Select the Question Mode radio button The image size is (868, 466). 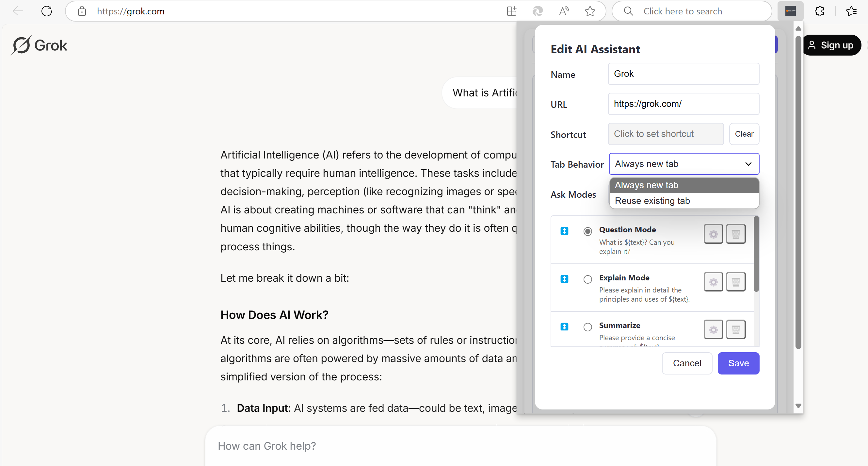click(588, 231)
